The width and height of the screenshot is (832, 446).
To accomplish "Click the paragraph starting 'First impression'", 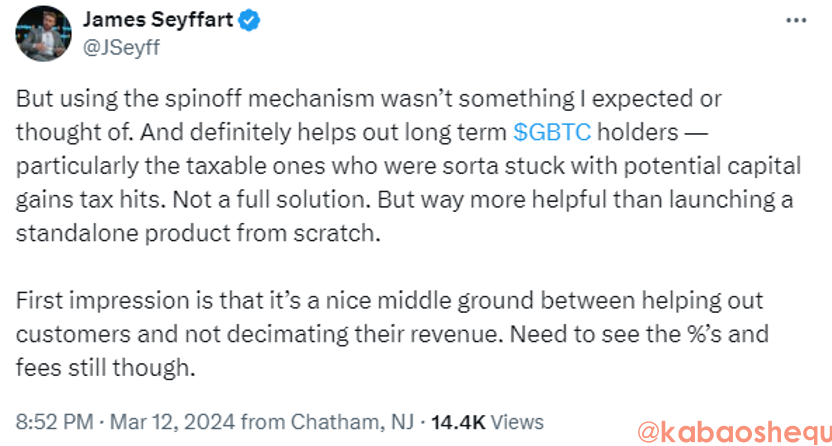I will [x=390, y=333].
